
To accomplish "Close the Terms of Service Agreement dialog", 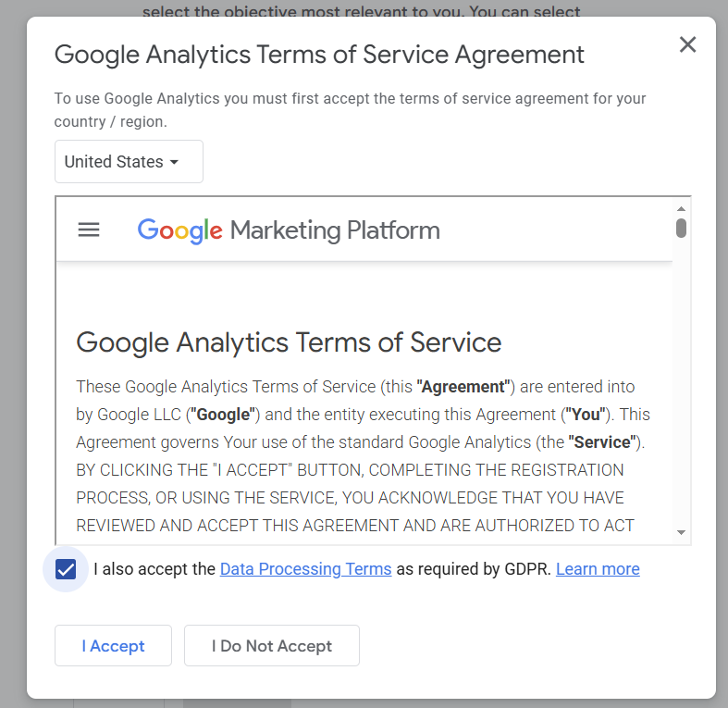I will tap(687, 44).
